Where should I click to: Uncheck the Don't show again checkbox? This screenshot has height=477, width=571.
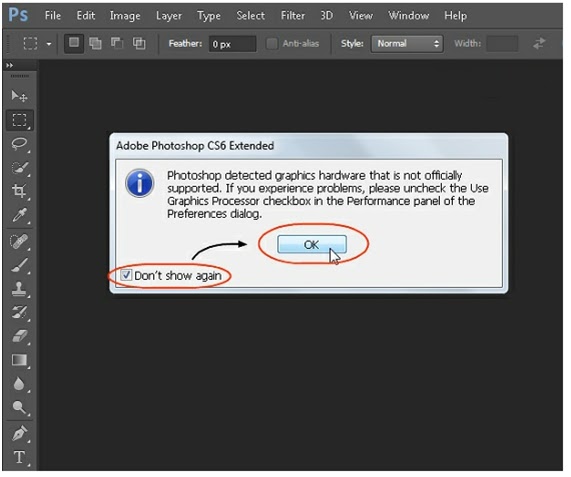click(x=126, y=275)
